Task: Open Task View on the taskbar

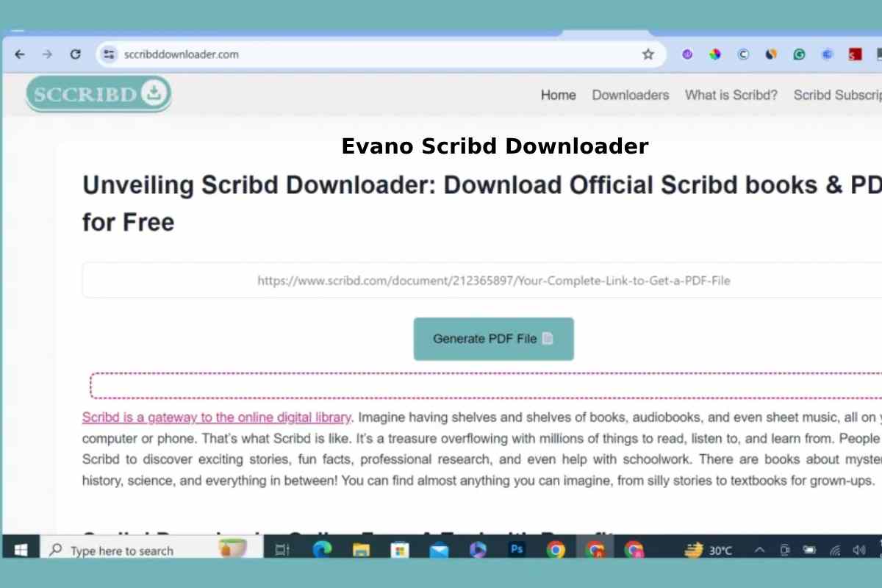Action: coord(282,550)
